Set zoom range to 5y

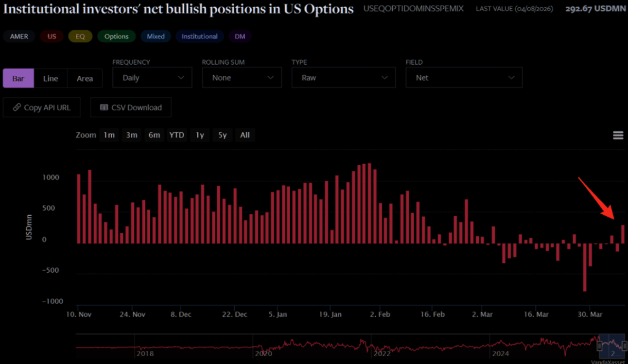222,135
